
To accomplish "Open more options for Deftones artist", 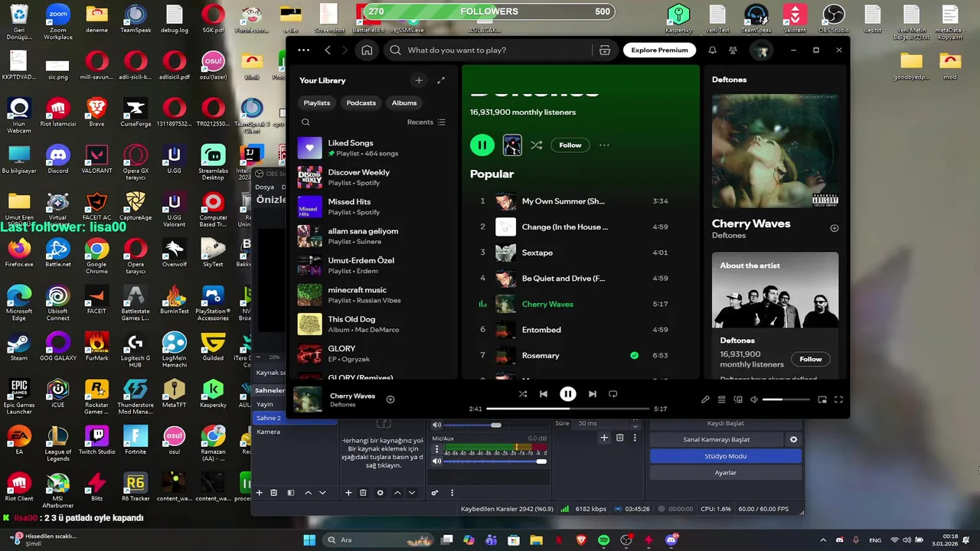I will pyautogui.click(x=604, y=145).
